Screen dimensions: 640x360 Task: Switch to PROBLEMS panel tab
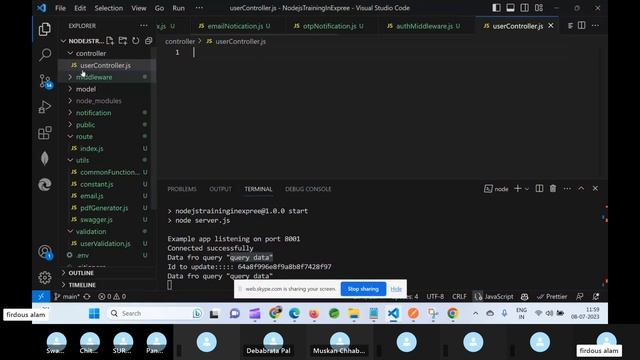pos(182,189)
